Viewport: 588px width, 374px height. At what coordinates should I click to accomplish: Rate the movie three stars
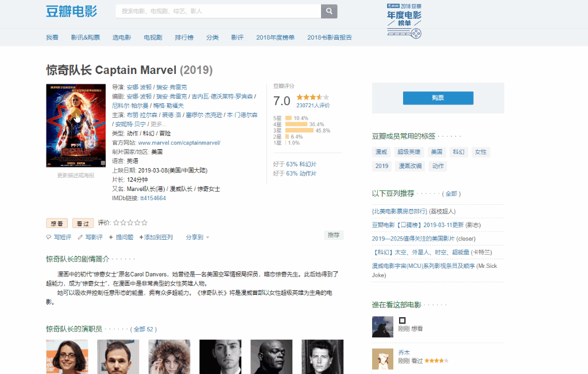pos(130,223)
